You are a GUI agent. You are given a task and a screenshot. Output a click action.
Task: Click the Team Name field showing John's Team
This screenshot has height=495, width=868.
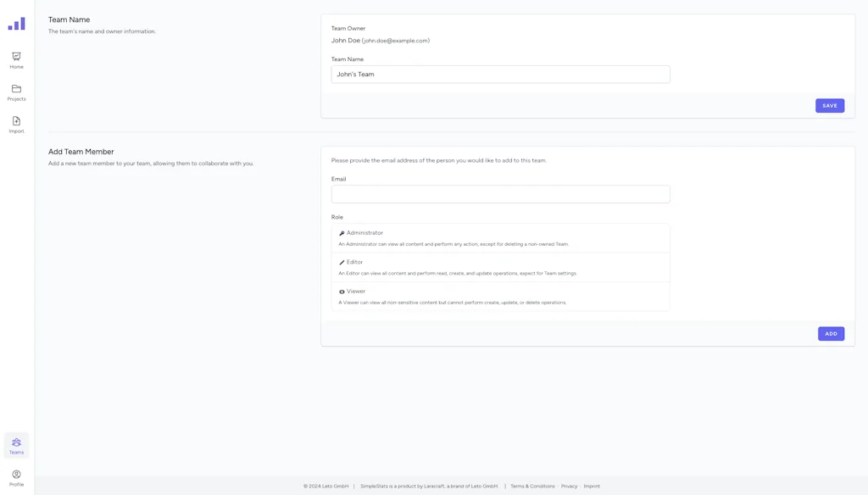click(x=500, y=74)
